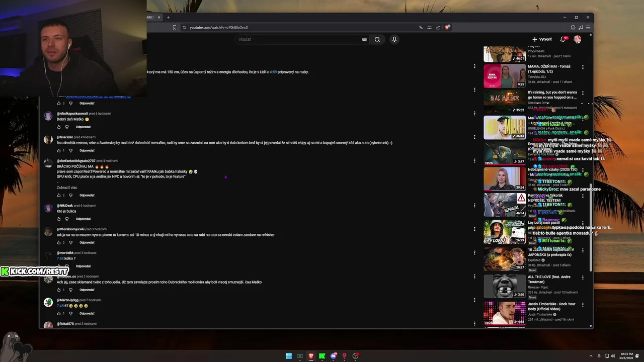Close the current YouTube browser tab
This screenshot has height=362, width=644.
click(x=158, y=17)
